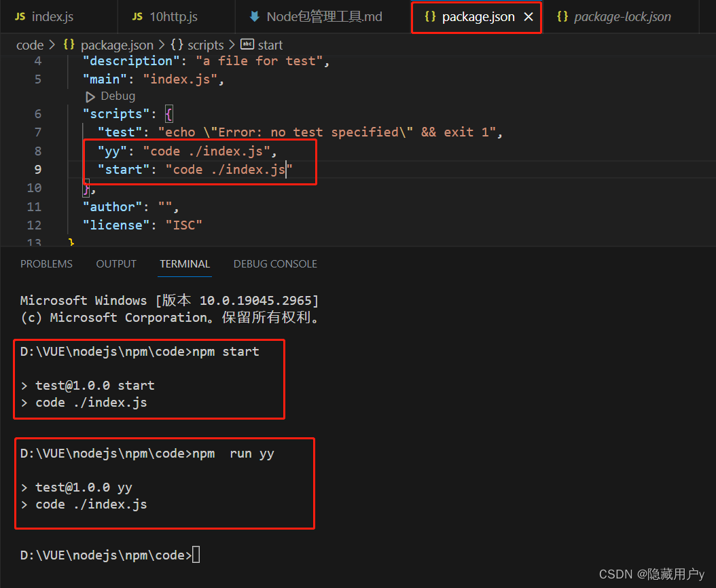The height and width of the screenshot is (588, 716).
Task: Open the OUTPUT panel tab
Action: [x=116, y=264]
